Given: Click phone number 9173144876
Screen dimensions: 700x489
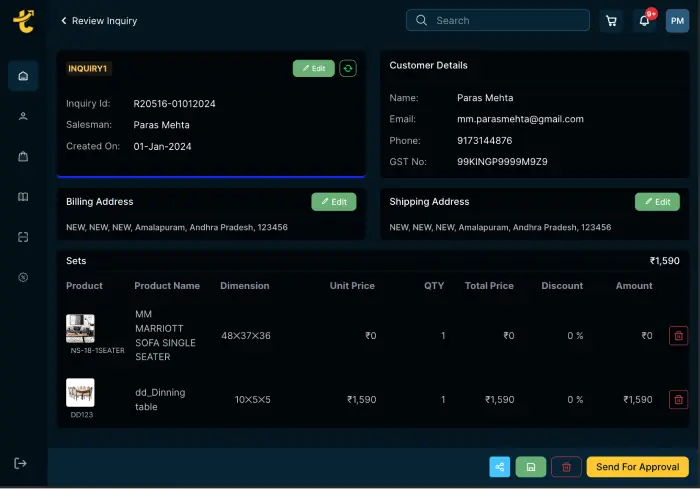Looking at the screenshot, I should (x=484, y=141).
